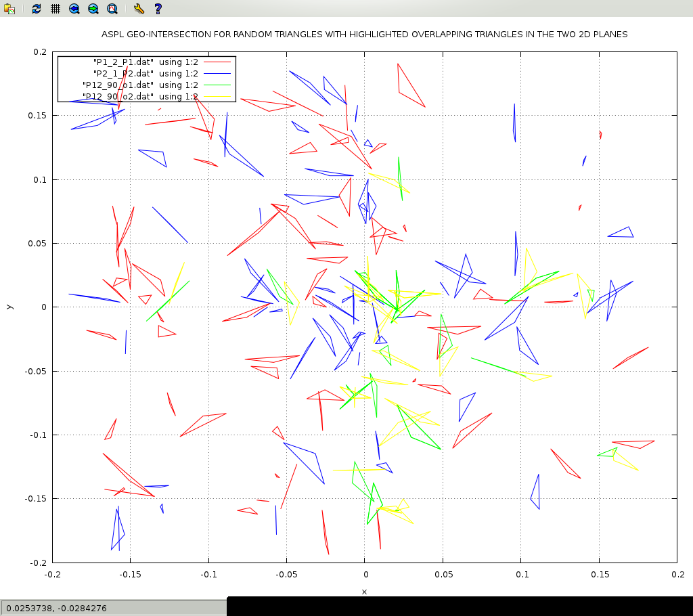Toggle the grid using the grid icon
The image size is (693, 616).
55,9
